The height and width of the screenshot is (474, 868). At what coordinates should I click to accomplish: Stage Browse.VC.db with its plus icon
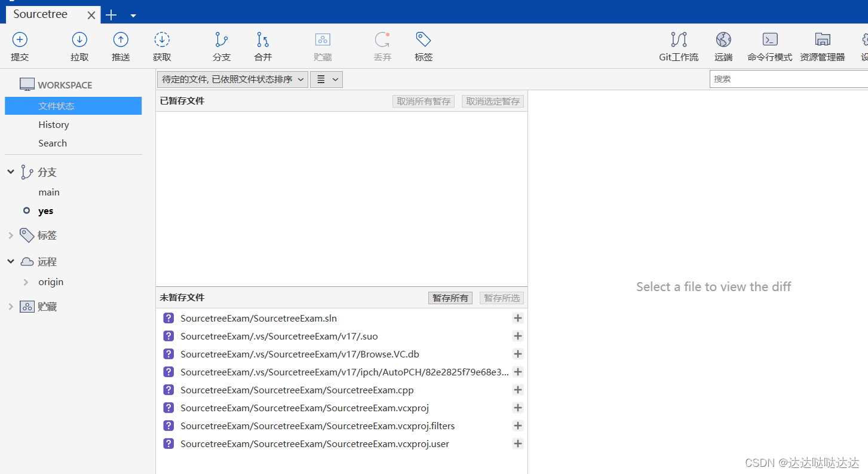tap(518, 354)
